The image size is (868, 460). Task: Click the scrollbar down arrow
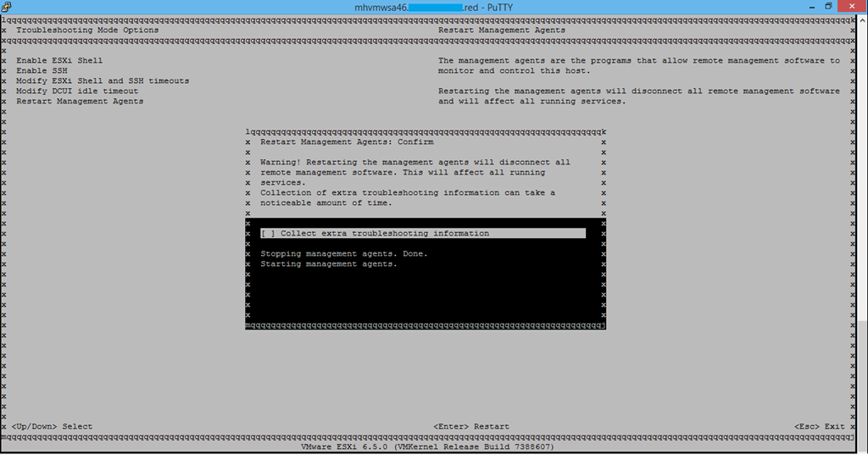pyautogui.click(x=862, y=454)
